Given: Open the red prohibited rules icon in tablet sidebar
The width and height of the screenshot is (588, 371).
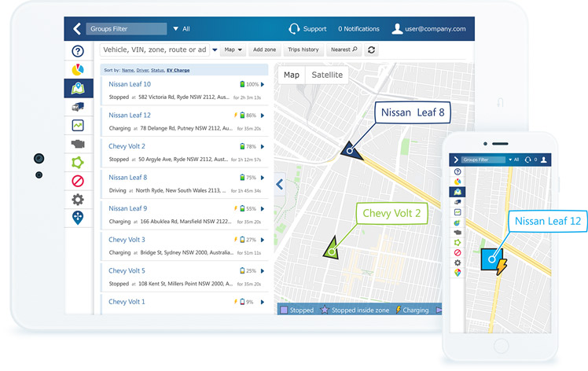Looking at the screenshot, I should [x=78, y=182].
